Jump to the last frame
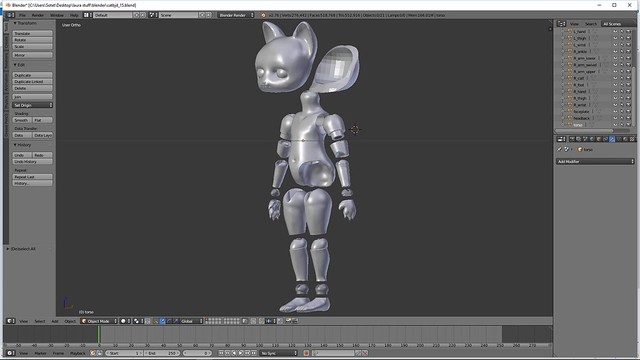This screenshot has width=640, height=360. (253, 353)
